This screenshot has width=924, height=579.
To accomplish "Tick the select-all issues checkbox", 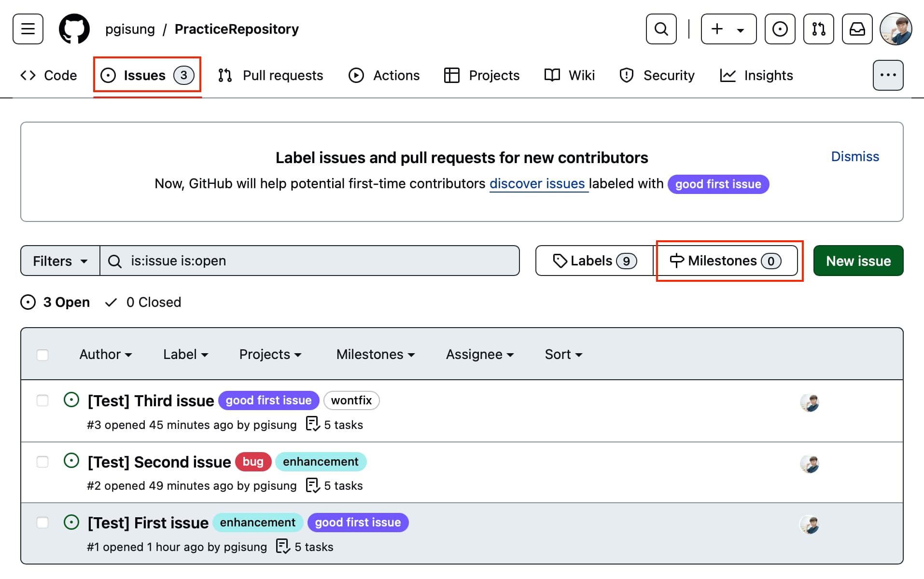I will click(x=42, y=355).
